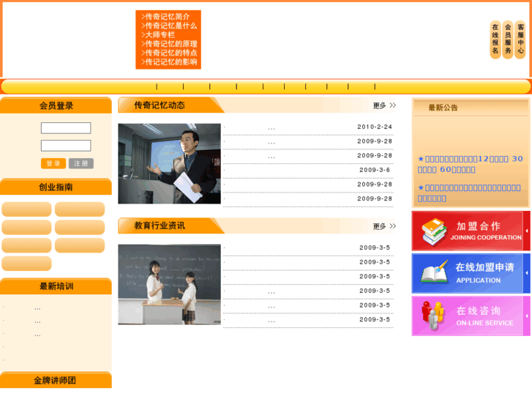The width and height of the screenshot is (532, 399).
Task: Click the 会员登录 panel heading
Action: coord(56,106)
